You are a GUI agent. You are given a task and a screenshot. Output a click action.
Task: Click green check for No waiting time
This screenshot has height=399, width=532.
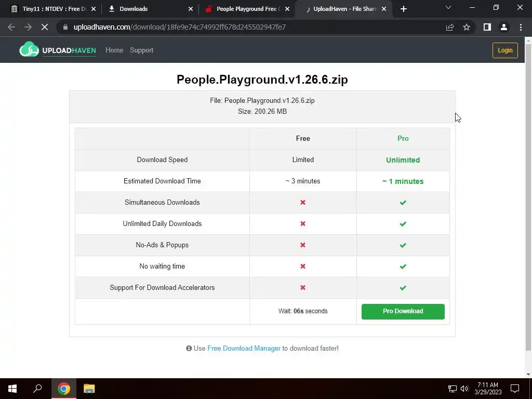pyautogui.click(x=403, y=267)
